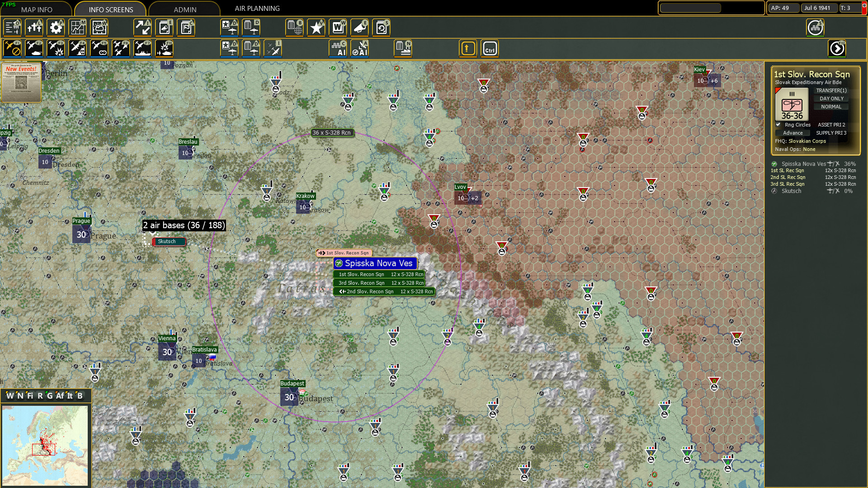
Task: Click the Spisska Nova Ves map label
Action: 375,263
